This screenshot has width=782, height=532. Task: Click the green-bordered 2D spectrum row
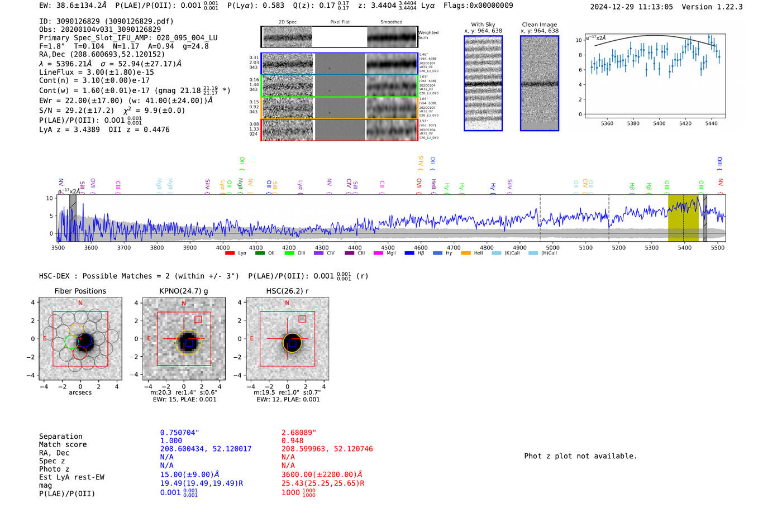tap(340, 85)
